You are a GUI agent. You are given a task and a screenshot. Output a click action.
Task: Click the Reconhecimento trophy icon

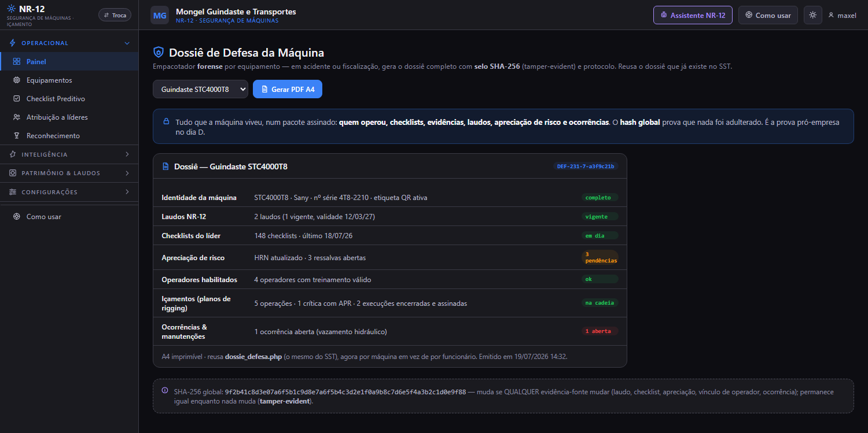pyautogui.click(x=16, y=135)
